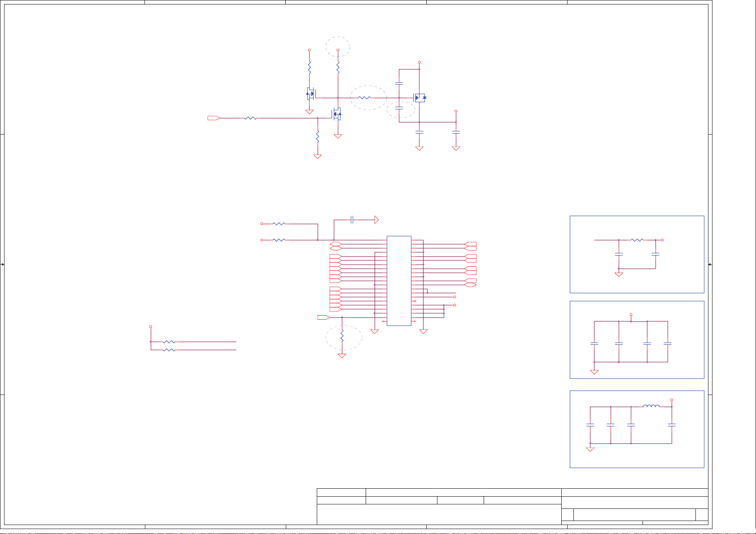Click the leftmost MOSFET in top circuit
The height and width of the screenshot is (534, 756).
pos(310,94)
